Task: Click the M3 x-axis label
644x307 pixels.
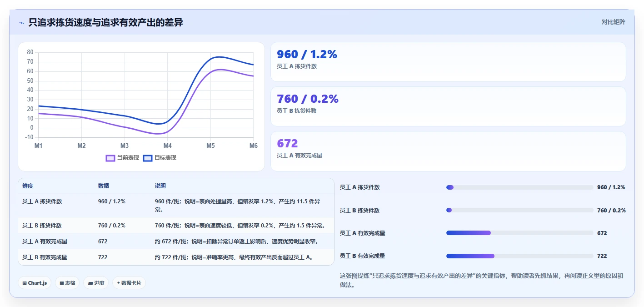Action: tap(125, 146)
